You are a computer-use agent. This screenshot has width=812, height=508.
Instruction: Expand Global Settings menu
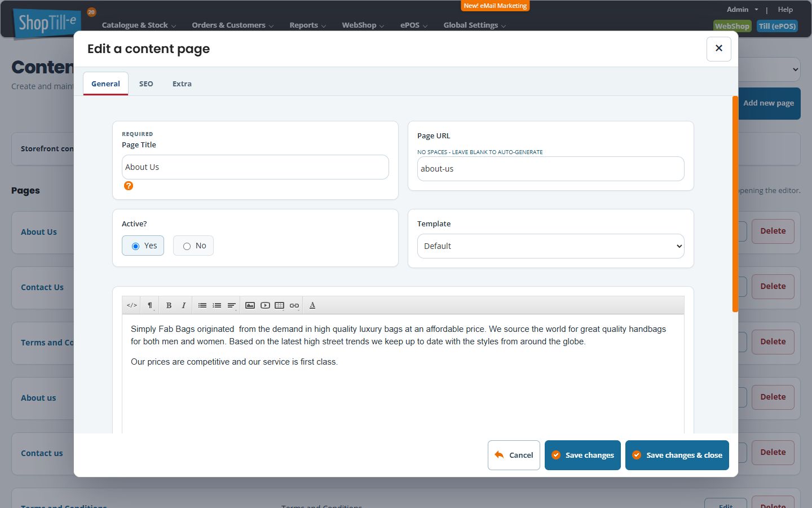point(475,25)
